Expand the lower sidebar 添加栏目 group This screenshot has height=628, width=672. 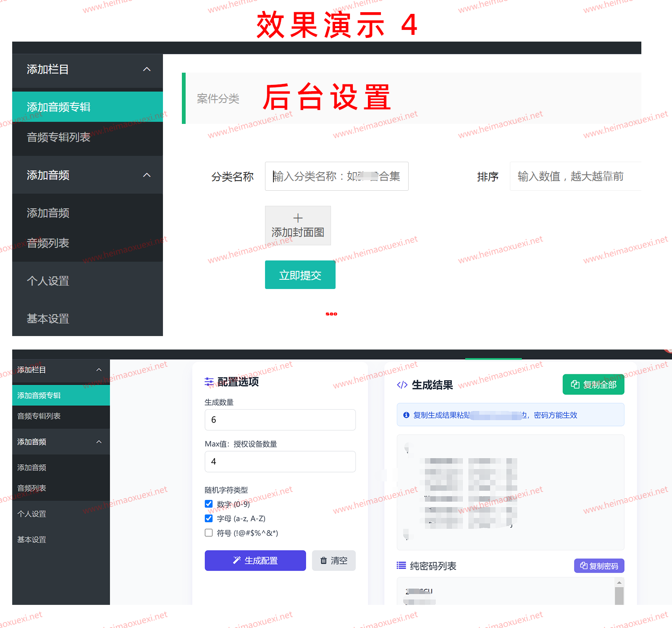tap(99, 370)
